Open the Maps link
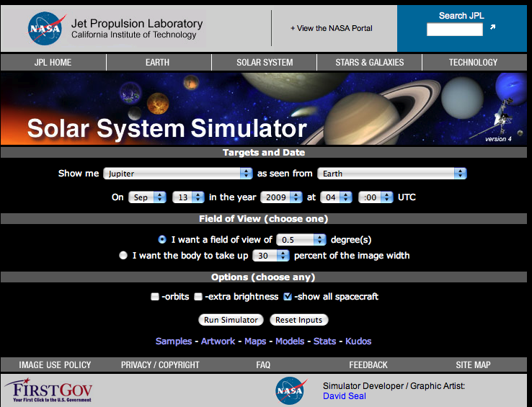The height and width of the screenshot is (407, 532). click(255, 341)
